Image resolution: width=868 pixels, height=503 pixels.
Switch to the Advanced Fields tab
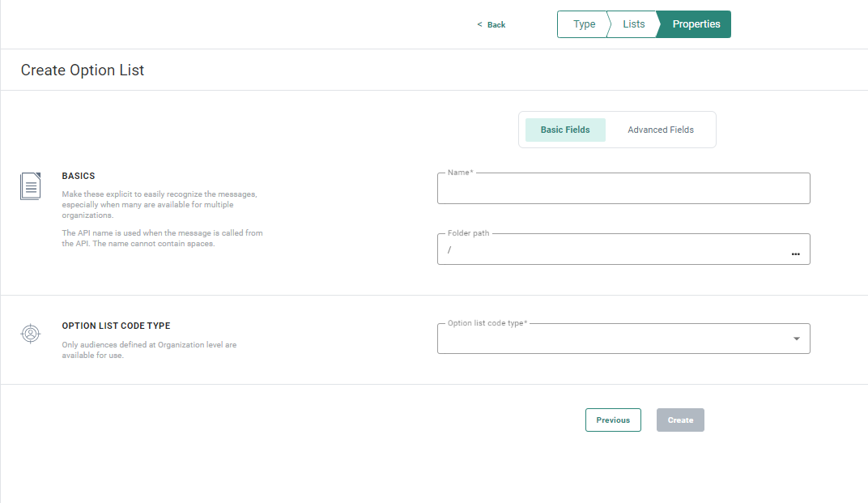tap(660, 130)
